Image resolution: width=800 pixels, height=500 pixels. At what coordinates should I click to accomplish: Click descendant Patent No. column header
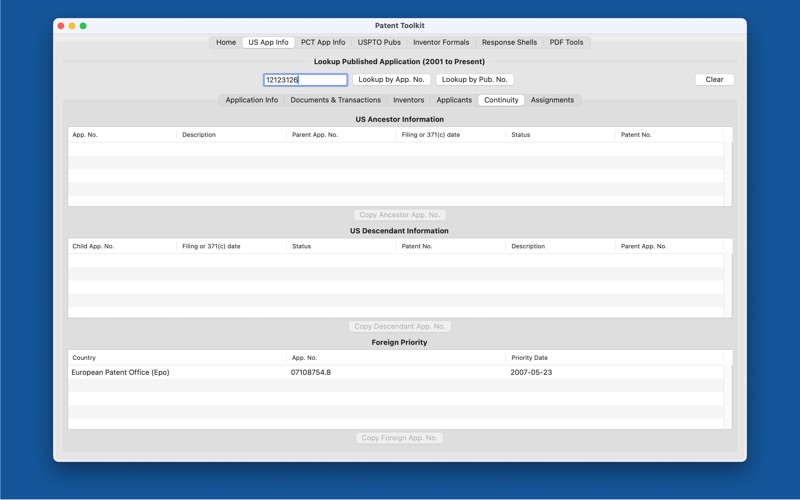[x=451, y=246]
